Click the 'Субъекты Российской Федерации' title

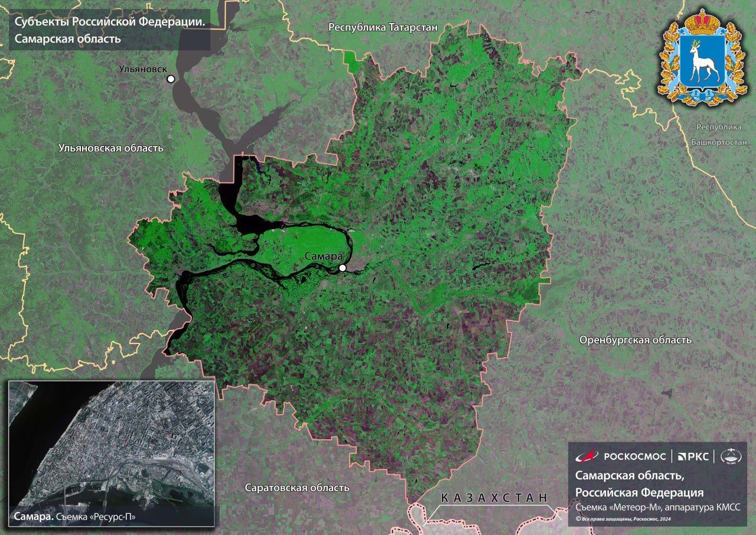pos(109,22)
